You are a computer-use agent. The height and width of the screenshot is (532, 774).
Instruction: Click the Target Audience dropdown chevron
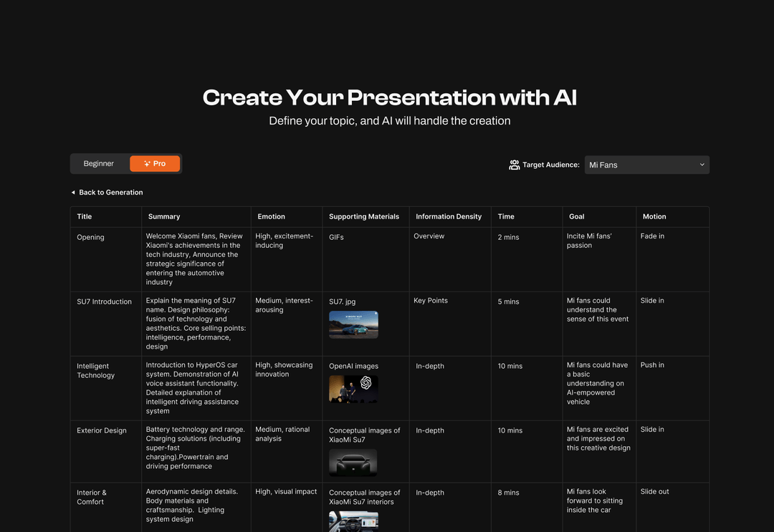coord(702,165)
